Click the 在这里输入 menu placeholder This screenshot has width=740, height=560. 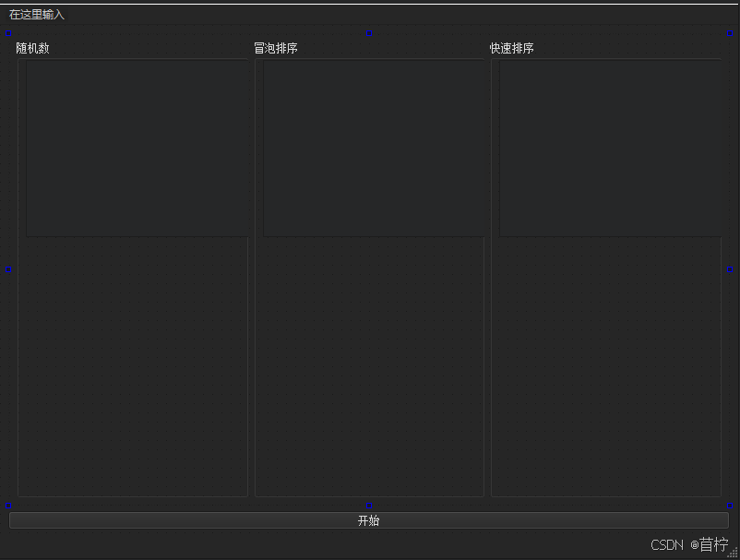(x=36, y=15)
